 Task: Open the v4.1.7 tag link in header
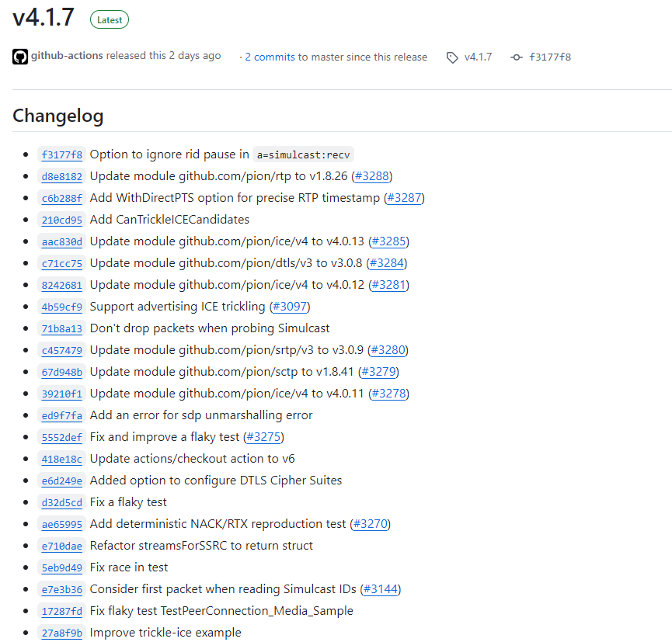(x=478, y=57)
